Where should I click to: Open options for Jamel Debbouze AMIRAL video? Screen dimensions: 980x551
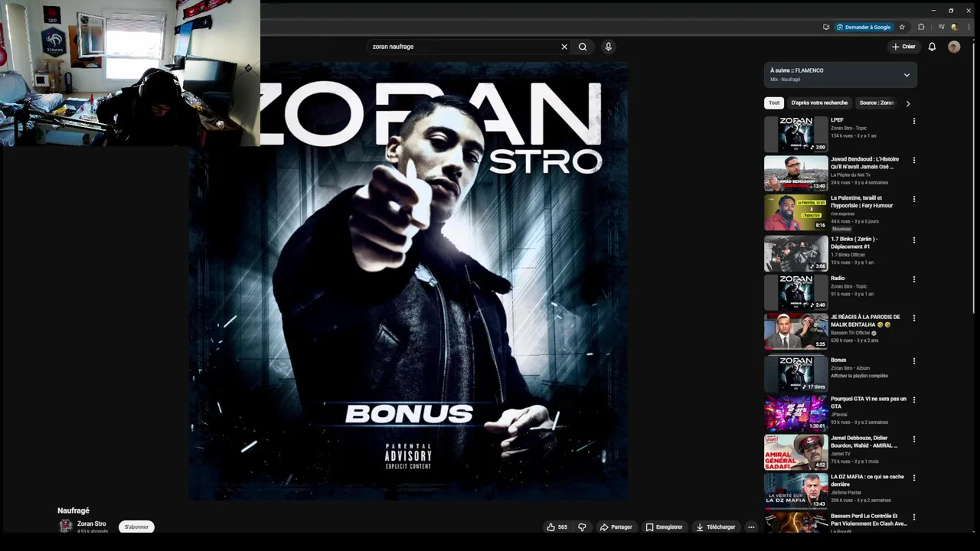[913, 439]
